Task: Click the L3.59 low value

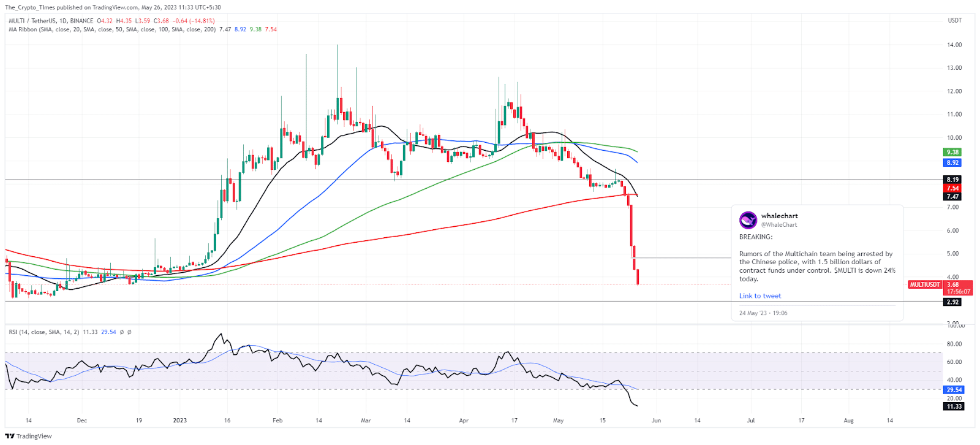Action: (x=142, y=21)
